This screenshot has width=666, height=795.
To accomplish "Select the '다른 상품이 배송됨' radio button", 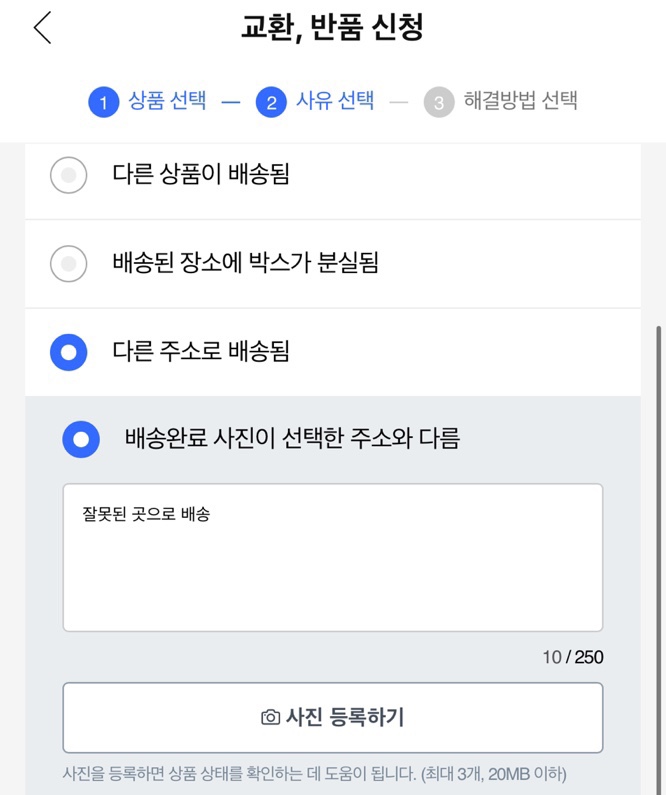I will (68, 175).
